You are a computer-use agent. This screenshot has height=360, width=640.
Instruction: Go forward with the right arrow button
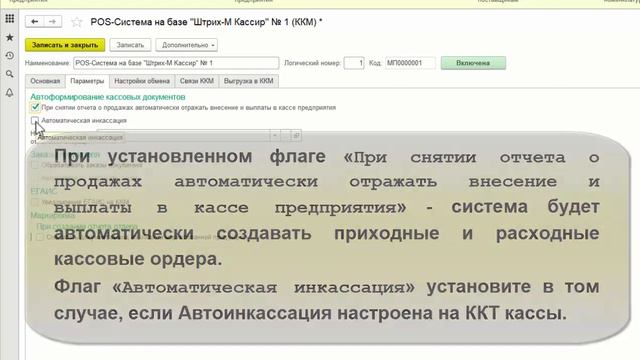click(53, 22)
